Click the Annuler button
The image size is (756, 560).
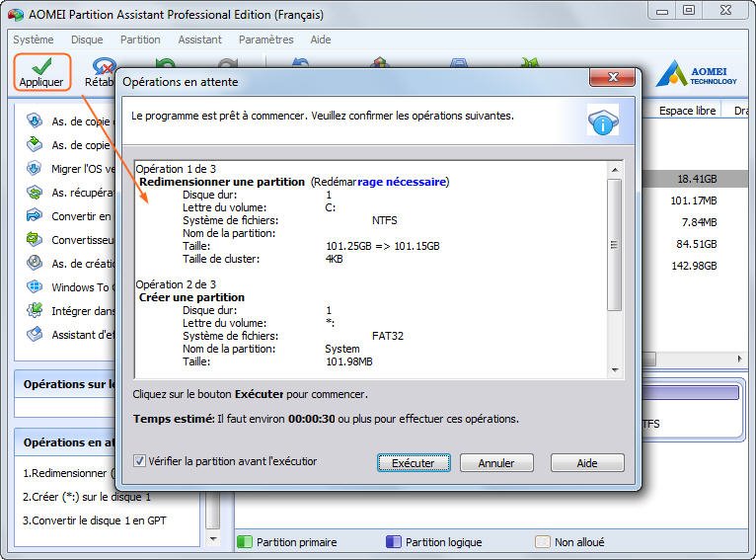click(496, 463)
